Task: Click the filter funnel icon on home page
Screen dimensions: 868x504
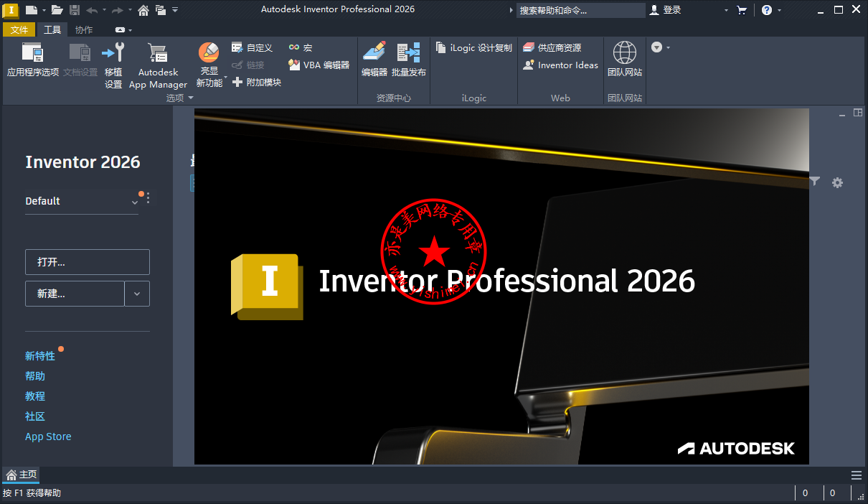Action: pos(815,182)
